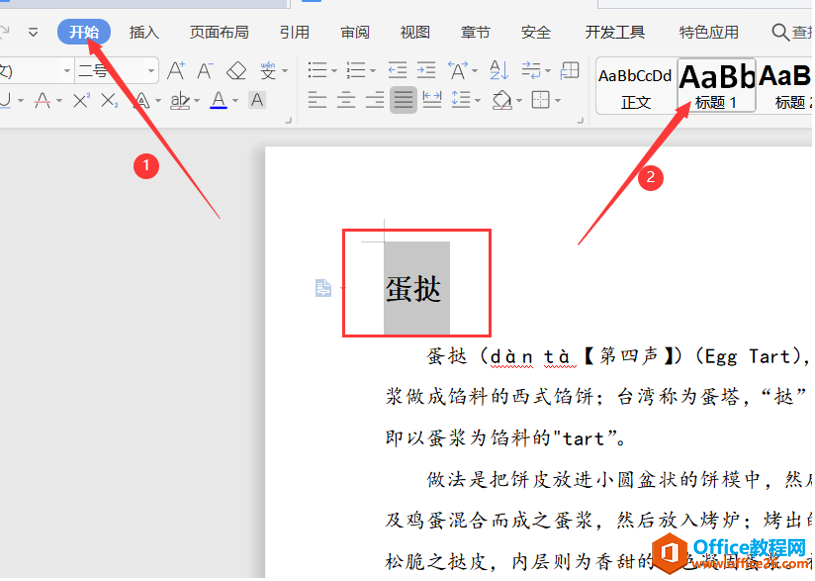Image resolution: width=815 pixels, height=581 pixels.
Task: Open the Numbered List dropdown arrow
Action: tap(373, 71)
